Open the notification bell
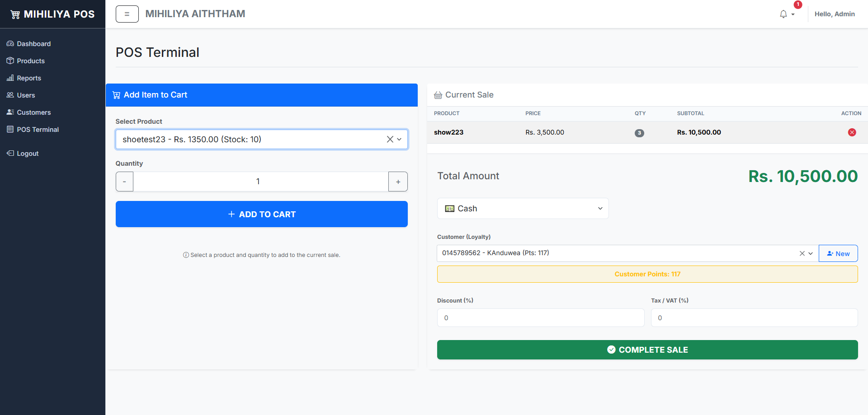Screen dimensions: 868x415 [x=783, y=14]
